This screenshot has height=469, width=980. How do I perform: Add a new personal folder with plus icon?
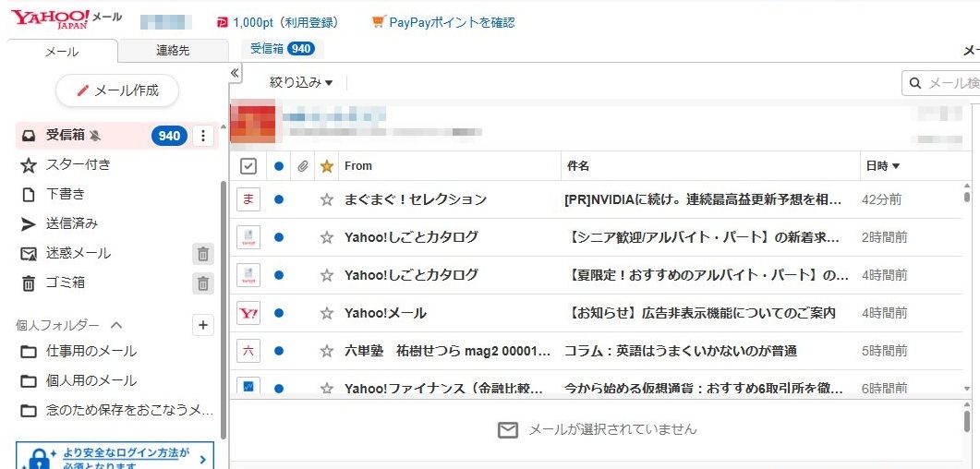point(203,325)
